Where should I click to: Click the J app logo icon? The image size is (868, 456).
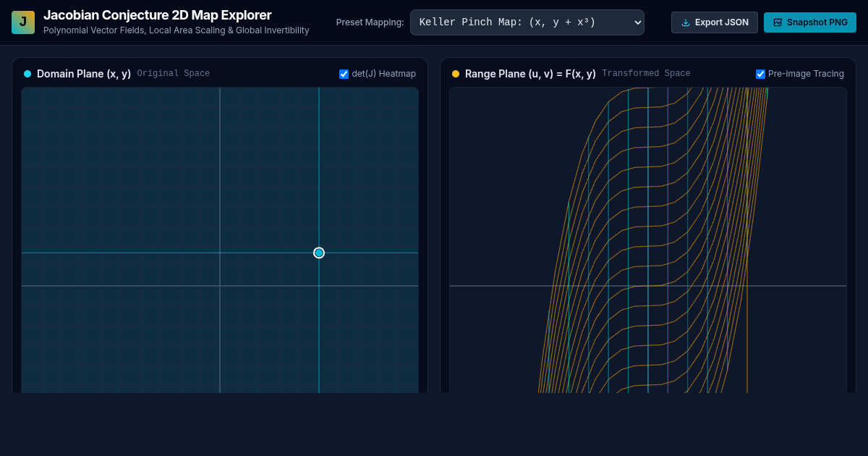click(x=23, y=22)
